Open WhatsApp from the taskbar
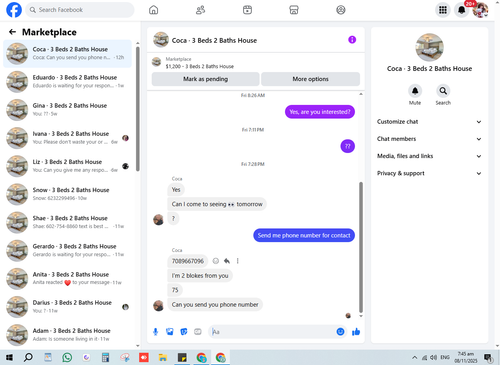The image size is (500, 365). [x=67, y=358]
